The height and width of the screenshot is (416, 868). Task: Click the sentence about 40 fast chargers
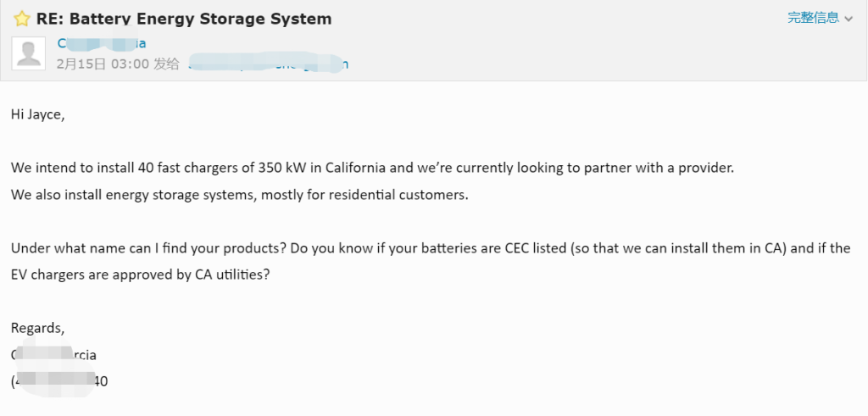pyautogui.click(x=372, y=168)
